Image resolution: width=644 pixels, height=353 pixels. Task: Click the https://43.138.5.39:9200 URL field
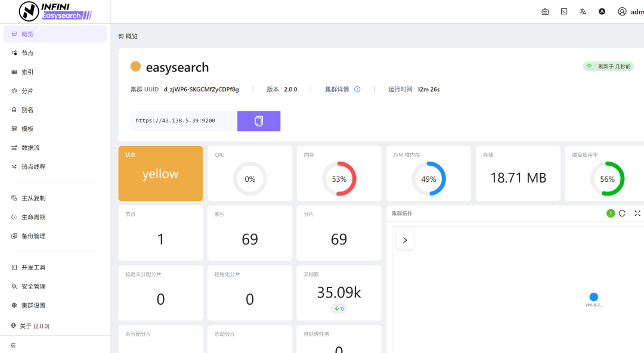(x=184, y=121)
